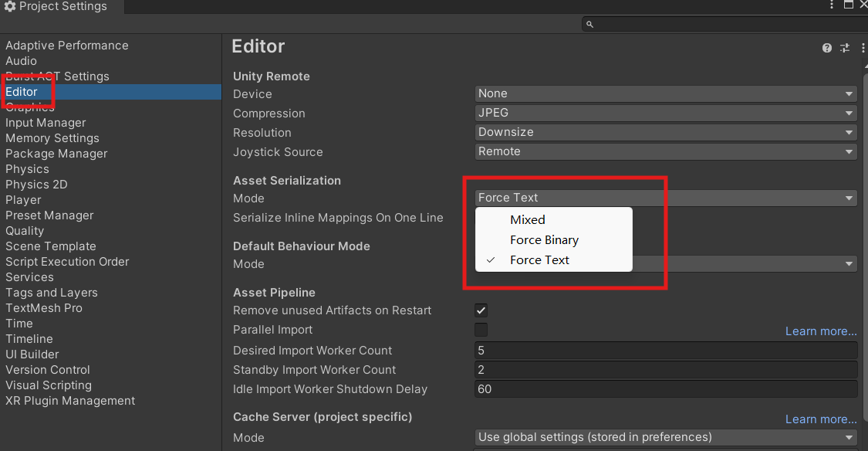This screenshot has height=451, width=868.
Task: Select the Editor settings category
Action: 110,92
